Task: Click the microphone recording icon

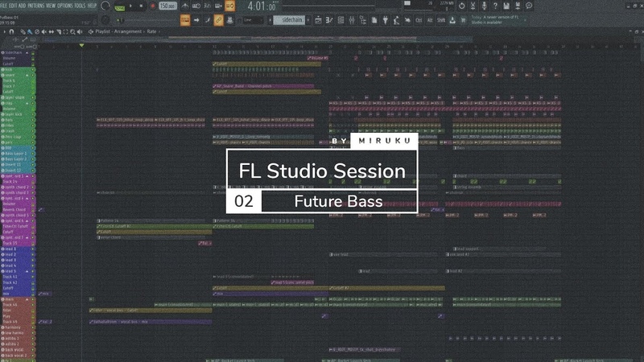Action: 484,6
